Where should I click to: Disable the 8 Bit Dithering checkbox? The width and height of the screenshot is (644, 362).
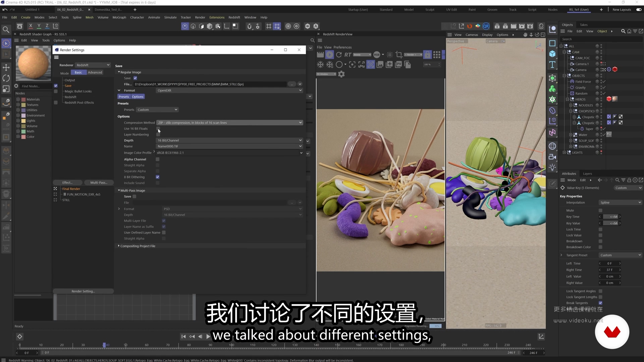tap(157, 177)
